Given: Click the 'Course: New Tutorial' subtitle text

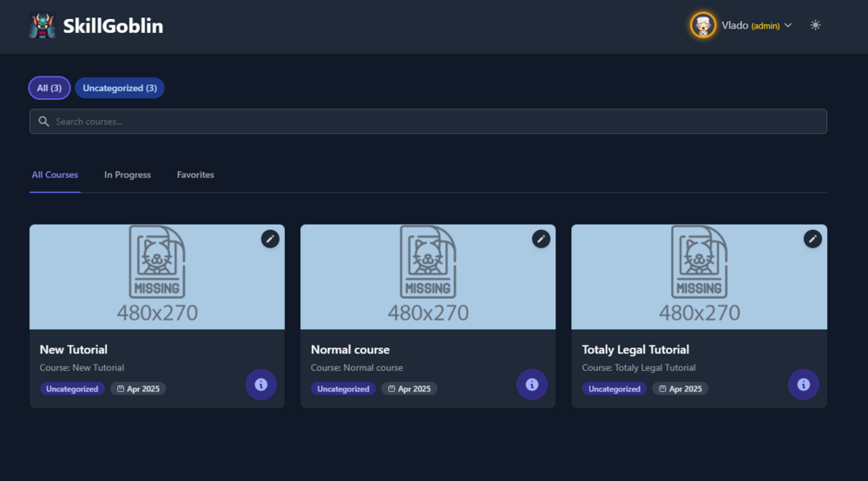Looking at the screenshot, I should pos(82,367).
